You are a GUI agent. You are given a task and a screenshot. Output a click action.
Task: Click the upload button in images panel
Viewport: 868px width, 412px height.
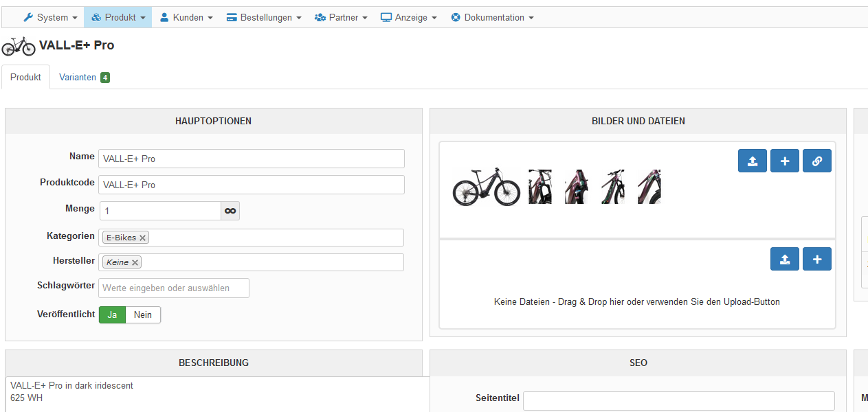[753, 161]
